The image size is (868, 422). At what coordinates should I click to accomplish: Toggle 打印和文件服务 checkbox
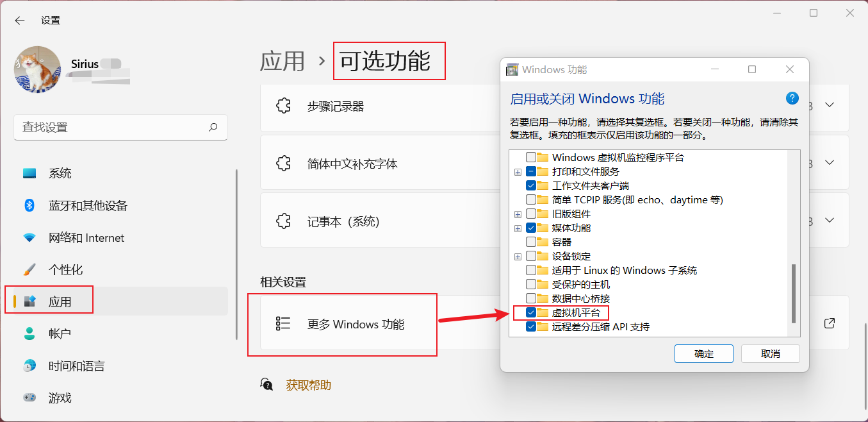point(531,171)
